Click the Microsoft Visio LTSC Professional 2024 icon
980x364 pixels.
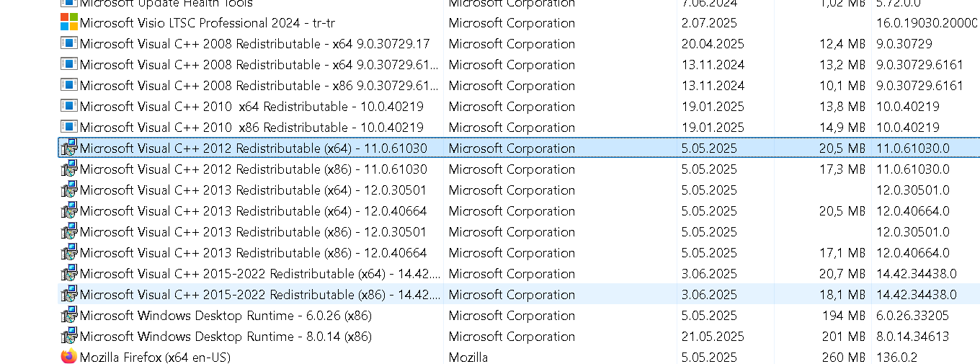(69, 22)
